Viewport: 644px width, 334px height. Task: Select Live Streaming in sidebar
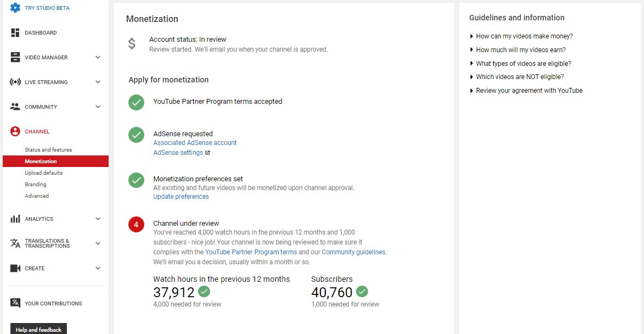[x=46, y=82]
